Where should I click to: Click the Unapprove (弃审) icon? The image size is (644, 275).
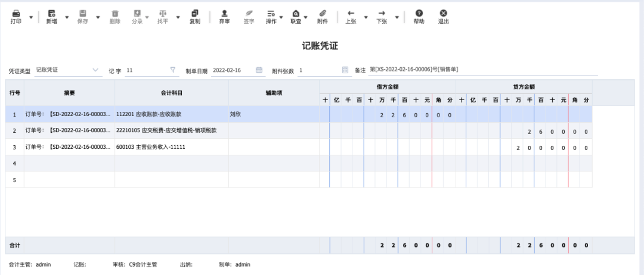tap(224, 13)
